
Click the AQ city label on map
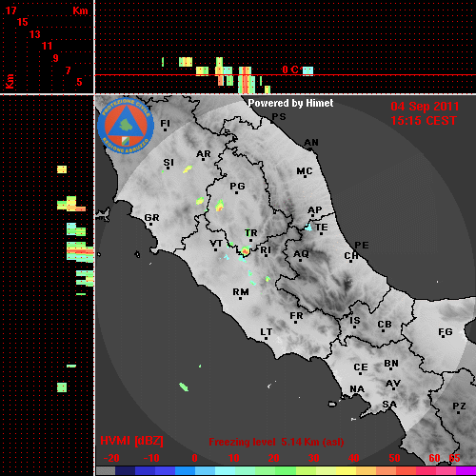click(301, 254)
